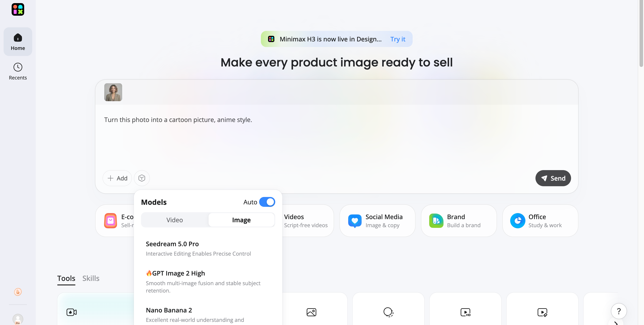Click the uploaded portrait photo thumbnail
The width and height of the screenshot is (644, 325).
pos(113,92)
